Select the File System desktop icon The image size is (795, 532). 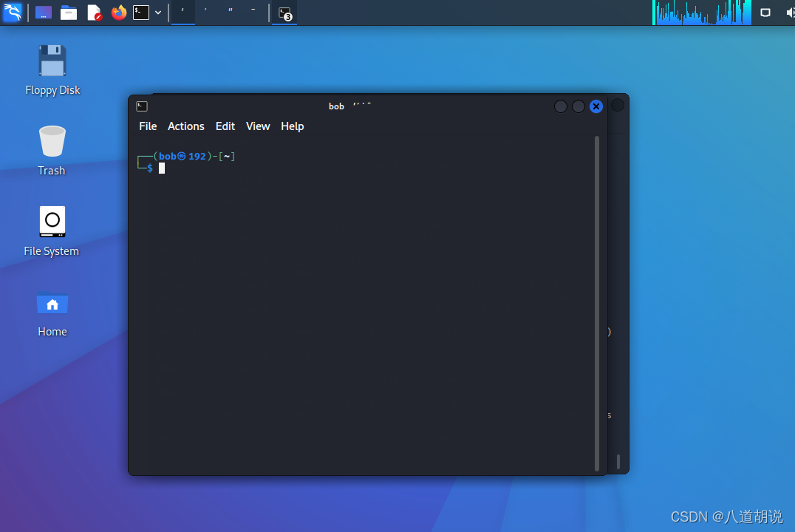tap(52, 231)
